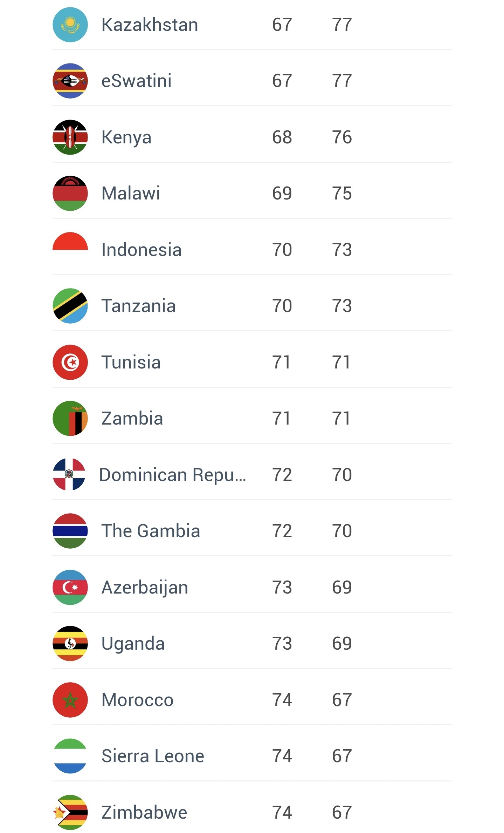Select the Tanzania flag icon
Screen dimensions: 504x833
tap(70, 306)
